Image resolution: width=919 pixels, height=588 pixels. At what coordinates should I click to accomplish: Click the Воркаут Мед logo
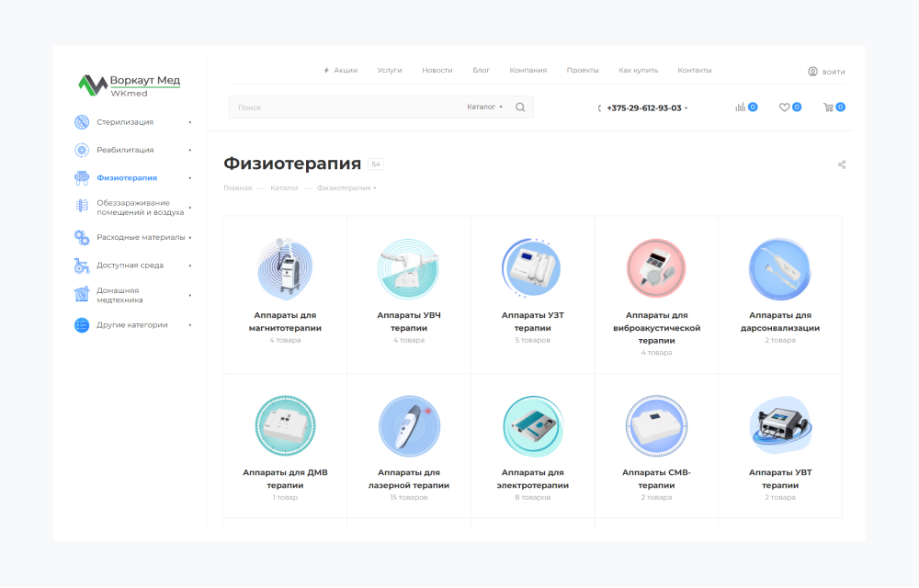[x=130, y=85]
